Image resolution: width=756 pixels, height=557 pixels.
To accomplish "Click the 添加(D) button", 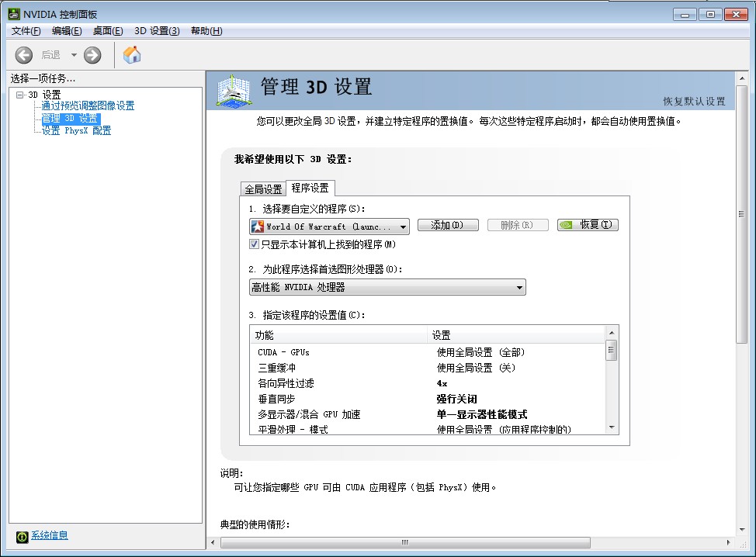I will click(448, 225).
